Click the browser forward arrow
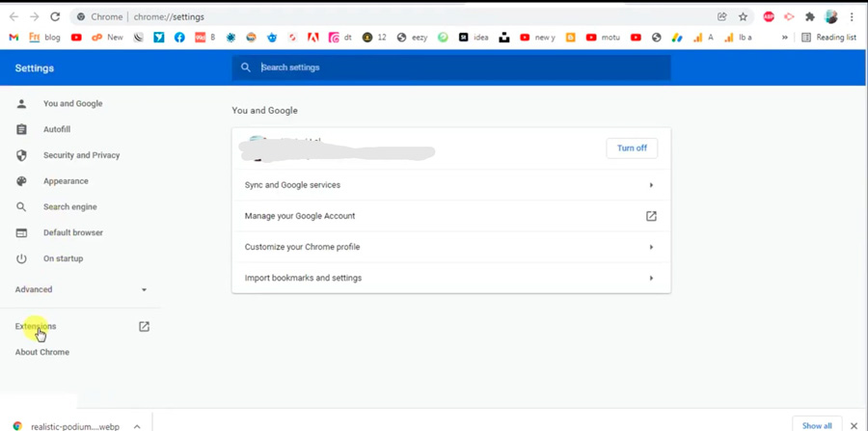 pos(35,17)
